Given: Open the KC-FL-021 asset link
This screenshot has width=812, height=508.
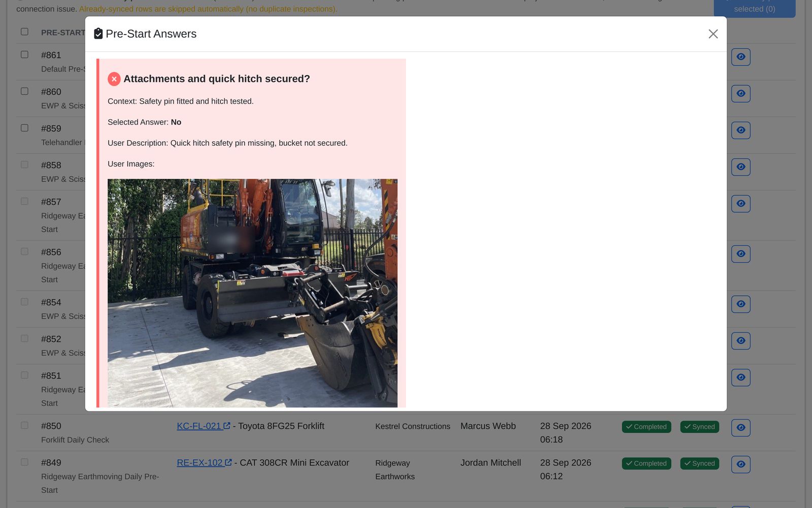Looking at the screenshot, I should (x=204, y=426).
